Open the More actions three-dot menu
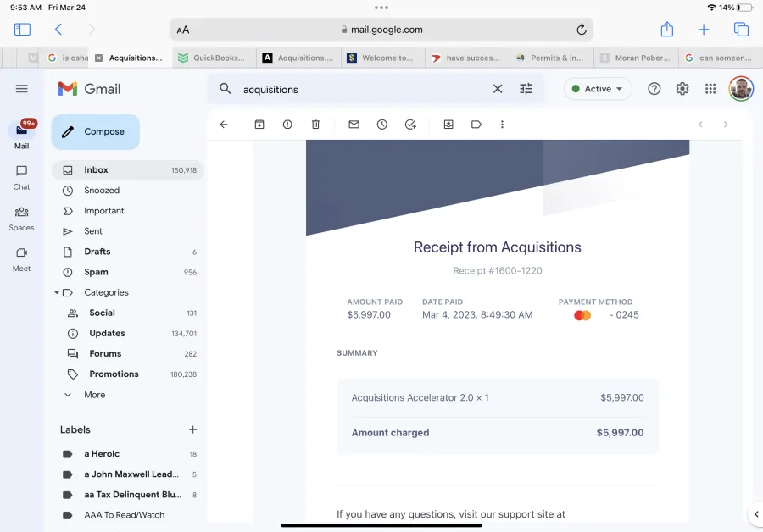The image size is (763, 532). [x=502, y=125]
